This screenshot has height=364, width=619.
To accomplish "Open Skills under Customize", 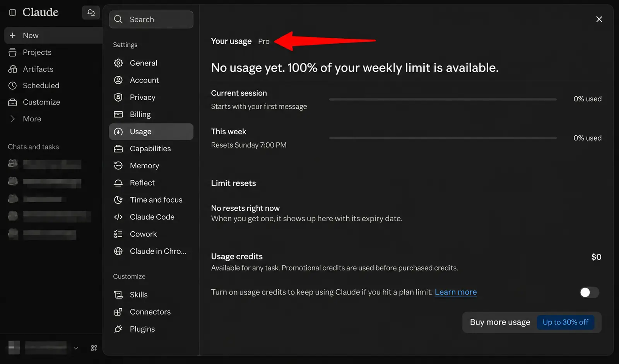I will [151, 295].
